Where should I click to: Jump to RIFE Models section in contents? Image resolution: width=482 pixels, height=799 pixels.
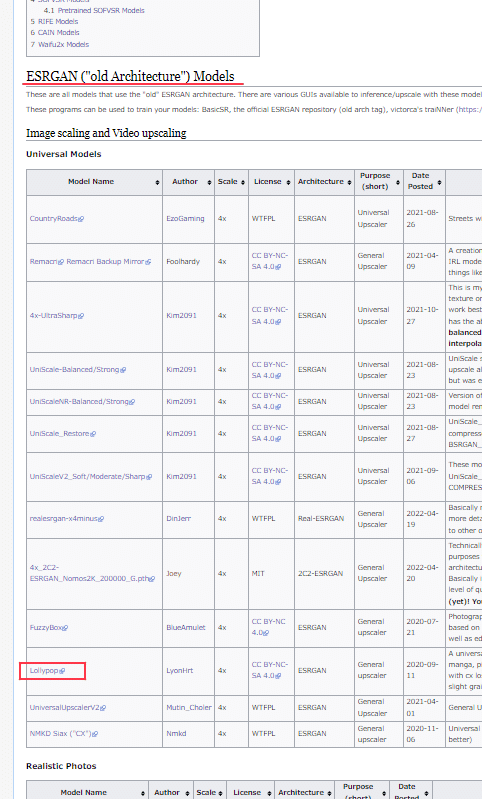pyautogui.click(x=54, y=21)
